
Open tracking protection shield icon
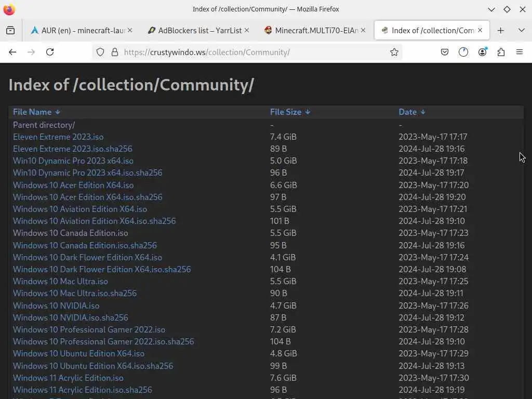[100, 52]
